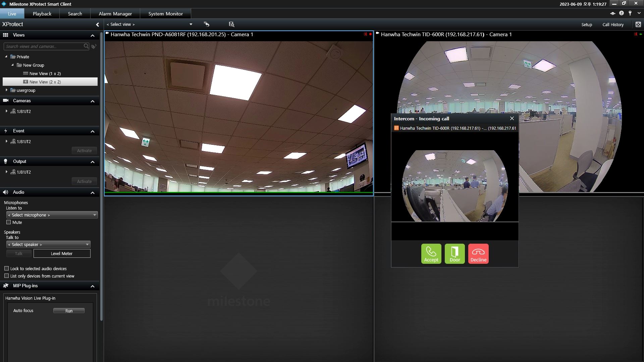Open the Search tab
This screenshot has width=644, height=362.
(x=75, y=14)
